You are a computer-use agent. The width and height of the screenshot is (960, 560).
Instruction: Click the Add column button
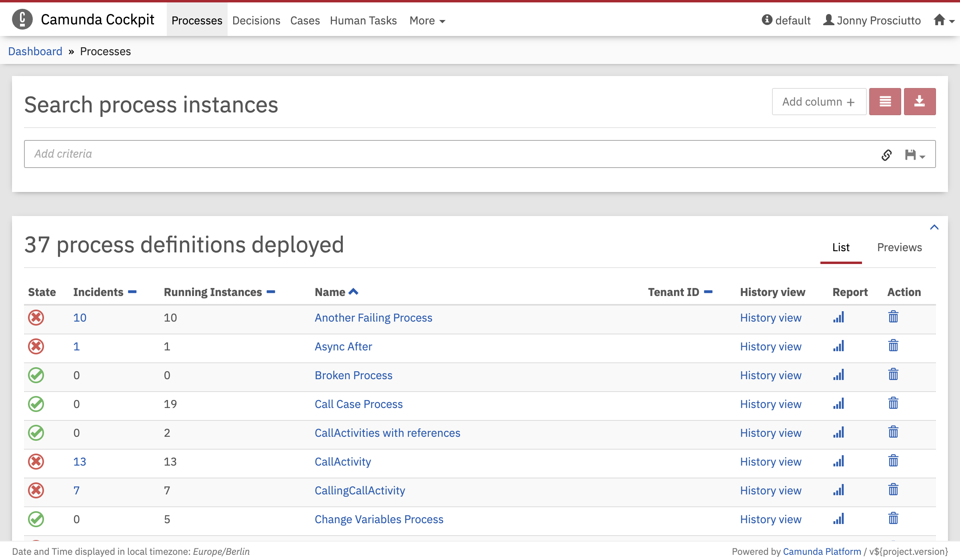(819, 102)
